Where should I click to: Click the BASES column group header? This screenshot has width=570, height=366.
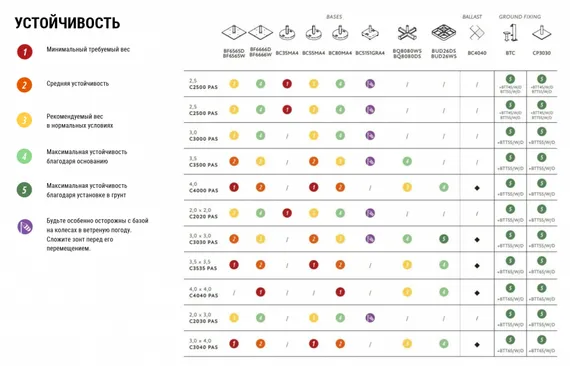[334, 17]
